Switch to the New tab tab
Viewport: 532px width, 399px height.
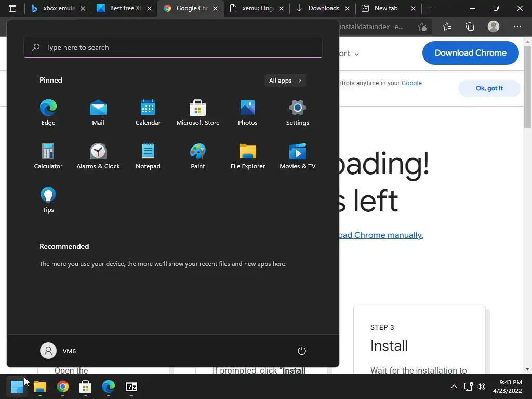[x=389, y=8]
